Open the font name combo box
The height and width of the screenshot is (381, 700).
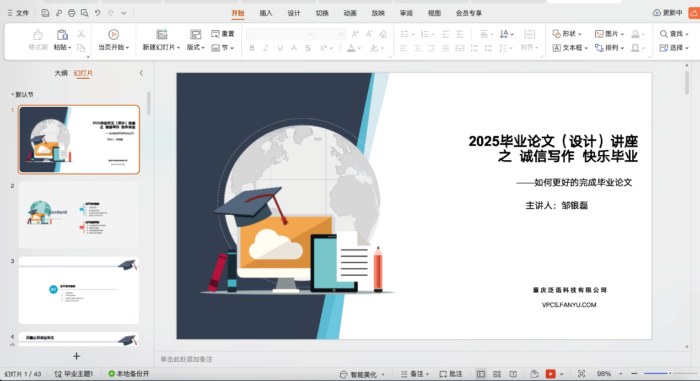(280, 34)
